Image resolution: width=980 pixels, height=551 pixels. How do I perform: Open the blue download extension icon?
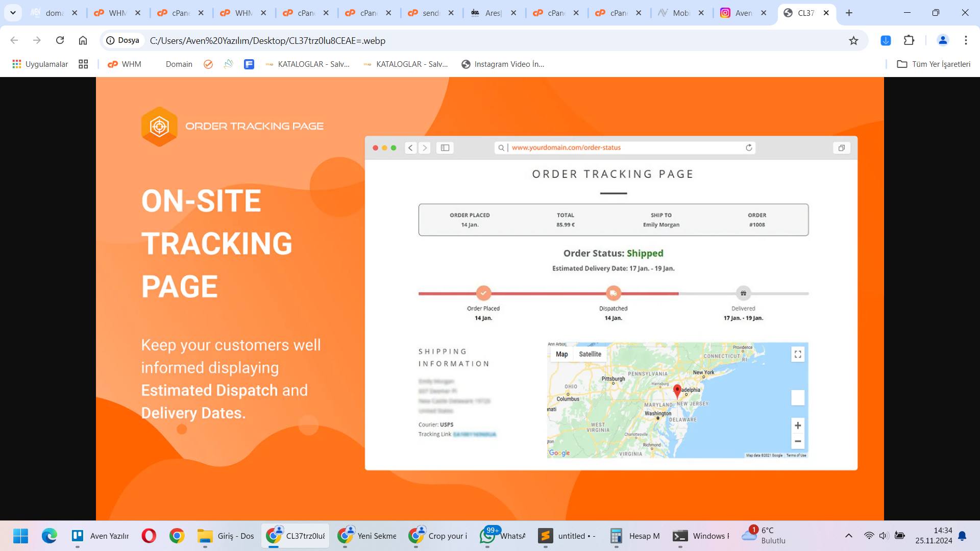pyautogui.click(x=886, y=40)
